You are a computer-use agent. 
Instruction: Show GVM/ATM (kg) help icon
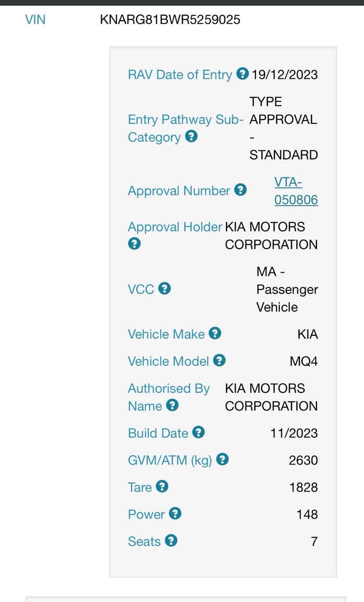tap(223, 459)
